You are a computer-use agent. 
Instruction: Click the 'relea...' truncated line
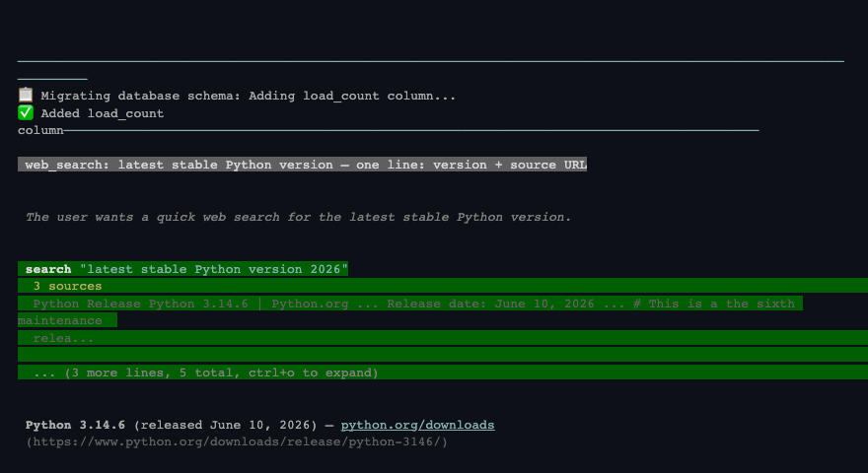63,338
